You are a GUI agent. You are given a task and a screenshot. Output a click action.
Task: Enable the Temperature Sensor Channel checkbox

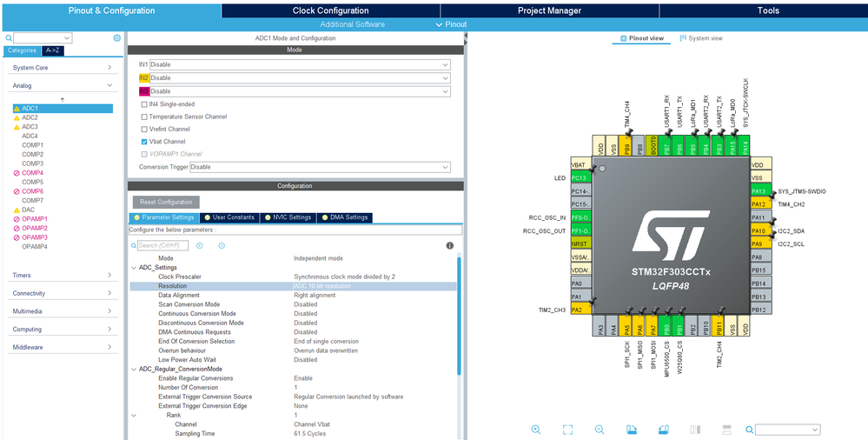tap(144, 117)
